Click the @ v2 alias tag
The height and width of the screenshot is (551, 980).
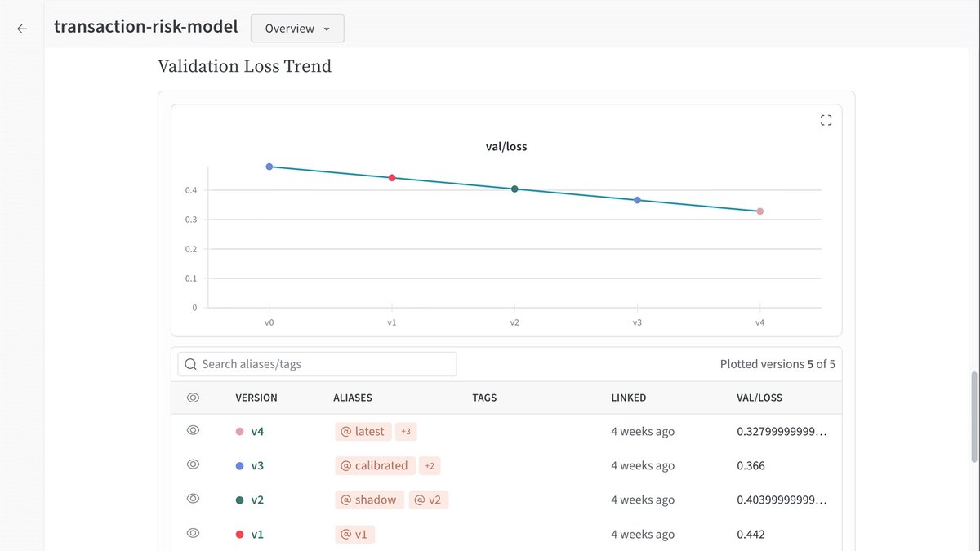429,500
